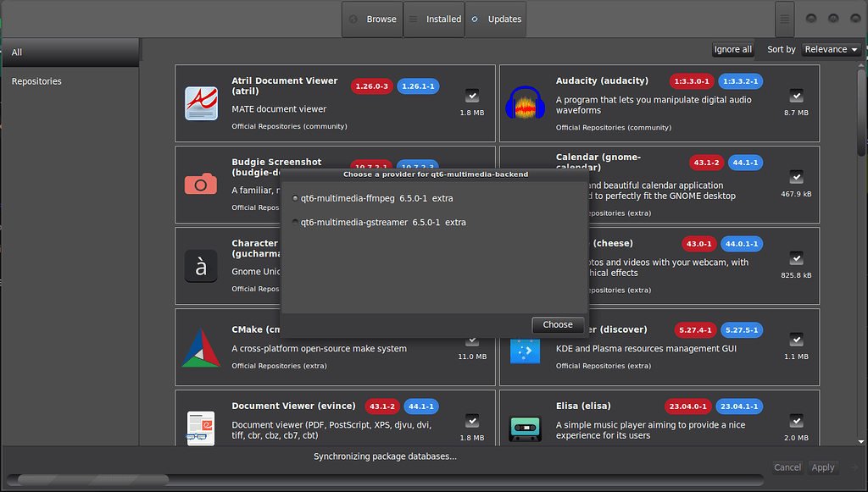This screenshot has width=868, height=492.
Task: Open the Sort by Relevance dropdown
Action: [831, 50]
